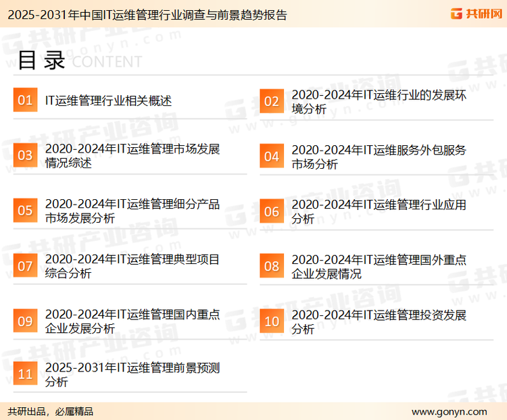Click the orange 02 number badge
The image size is (507, 420).
tap(272, 101)
